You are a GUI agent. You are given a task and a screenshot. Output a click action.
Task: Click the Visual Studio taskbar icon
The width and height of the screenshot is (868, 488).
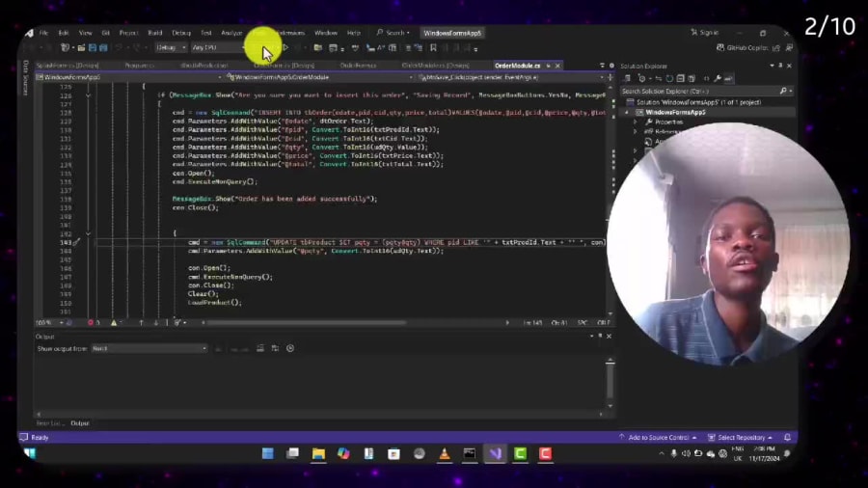(495, 453)
